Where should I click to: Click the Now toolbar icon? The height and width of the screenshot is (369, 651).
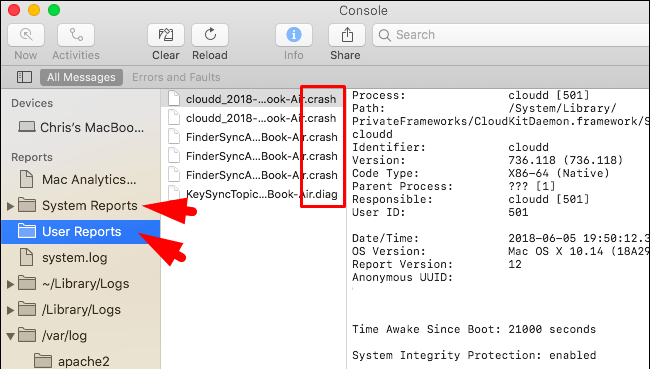pos(26,35)
